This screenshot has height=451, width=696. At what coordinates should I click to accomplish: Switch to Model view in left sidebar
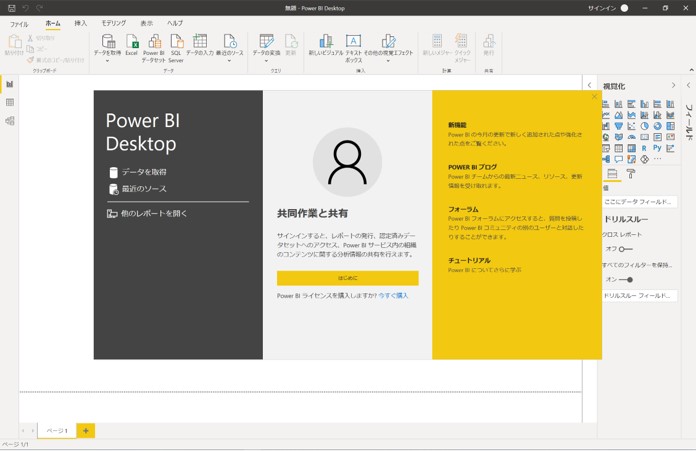click(x=10, y=121)
